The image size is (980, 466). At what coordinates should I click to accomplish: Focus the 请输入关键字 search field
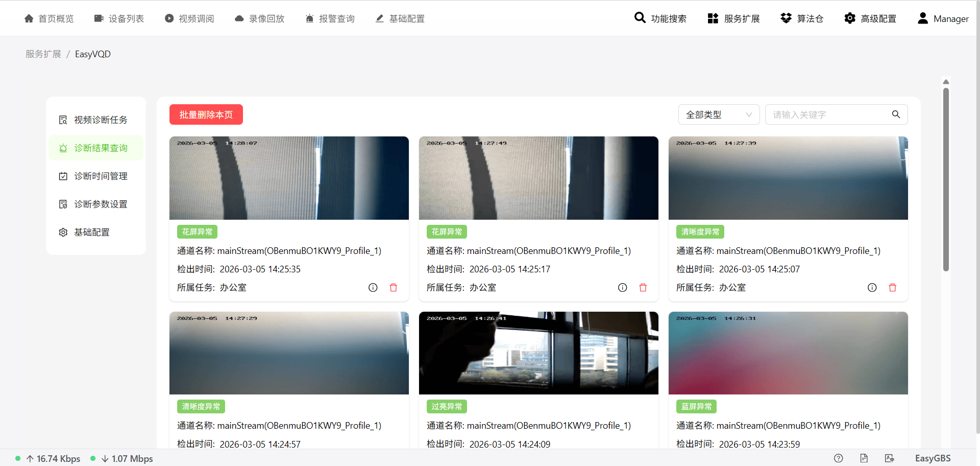[x=829, y=114]
